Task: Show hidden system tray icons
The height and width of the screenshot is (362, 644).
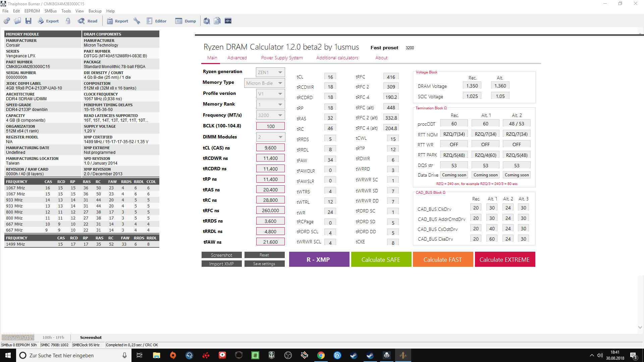Action: point(592,355)
